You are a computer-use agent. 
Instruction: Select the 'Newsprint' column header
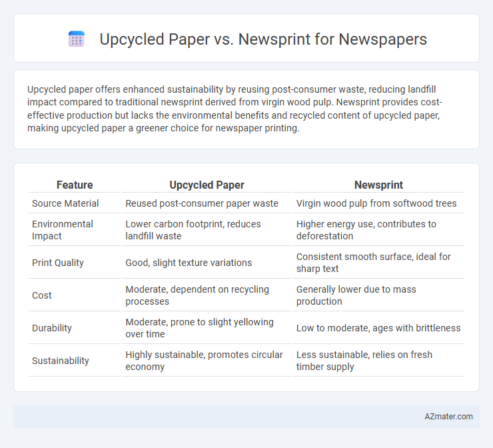[378, 185]
